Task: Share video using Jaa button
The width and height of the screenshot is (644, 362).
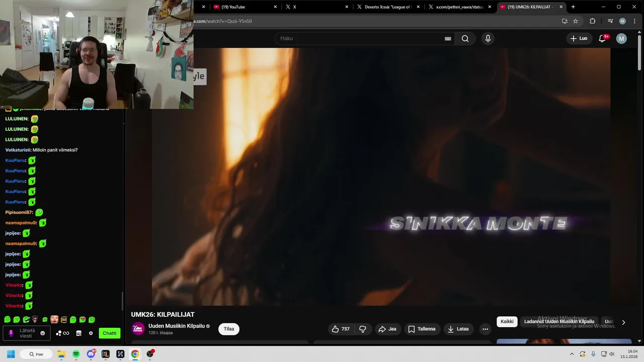Action: tap(387, 329)
